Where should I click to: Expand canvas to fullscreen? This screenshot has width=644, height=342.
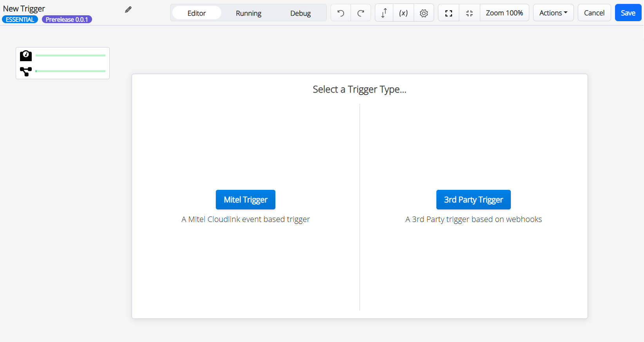pyautogui.click(x=449, y=13)
